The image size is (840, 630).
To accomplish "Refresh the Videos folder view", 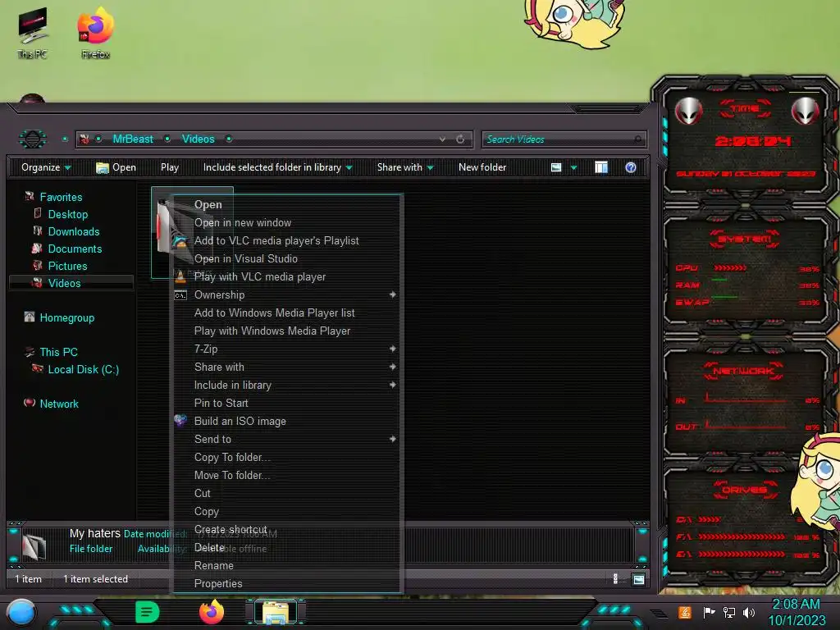I will pos(460,139).
